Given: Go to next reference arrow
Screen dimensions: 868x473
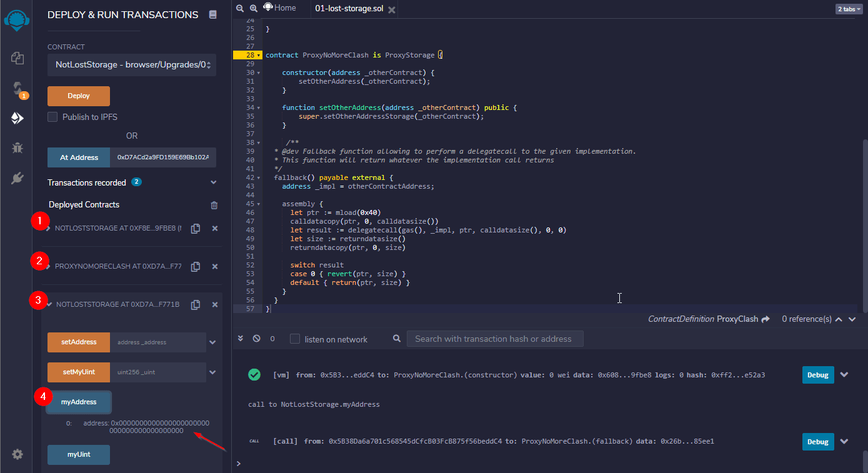Looking at the screenshot, I should pyautogui.click(x=852, y=319).
